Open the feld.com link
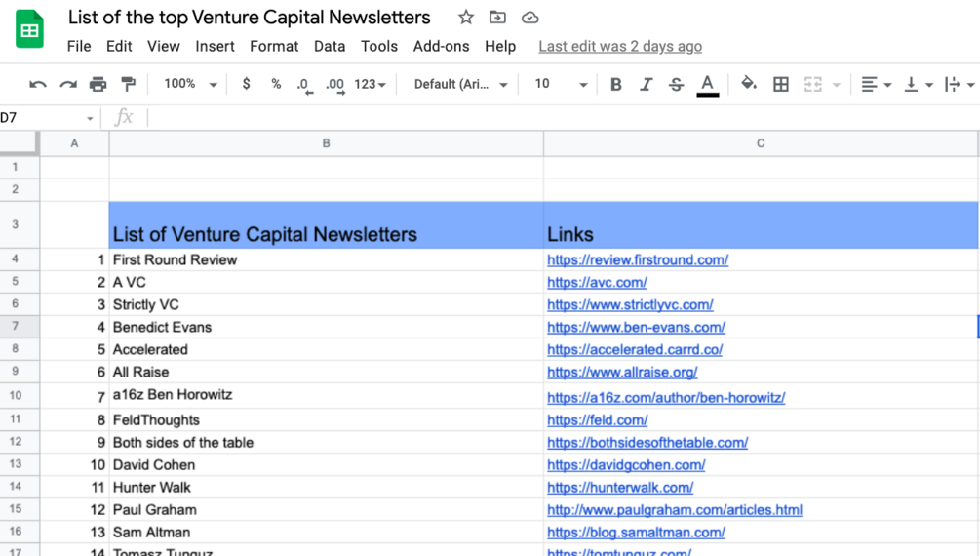Image resolution: width=980 pixels, height=556 pixels. (x=598, y=421)
